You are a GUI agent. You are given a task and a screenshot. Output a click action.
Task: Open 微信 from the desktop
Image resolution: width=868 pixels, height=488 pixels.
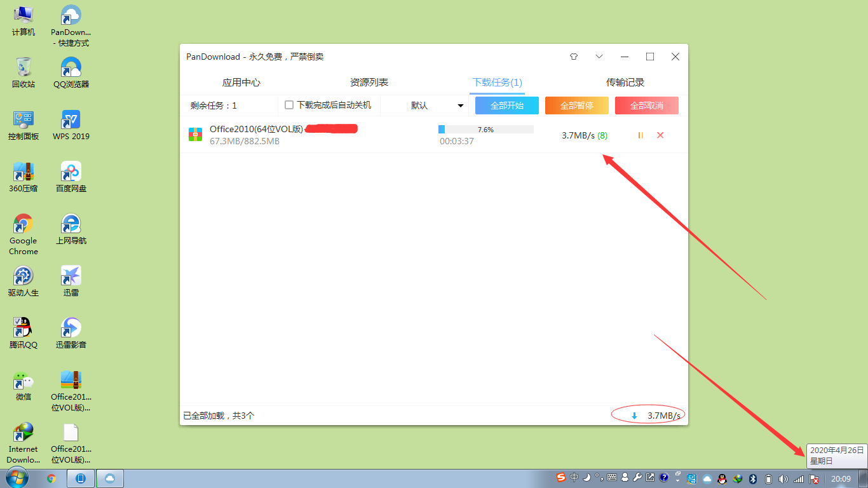(x=24, y=386)
